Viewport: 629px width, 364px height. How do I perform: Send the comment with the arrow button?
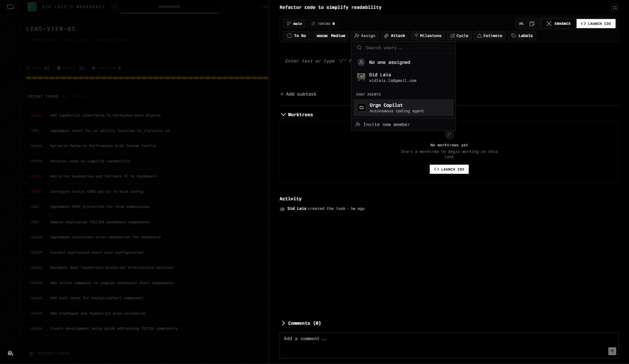[x=612, y=351]
